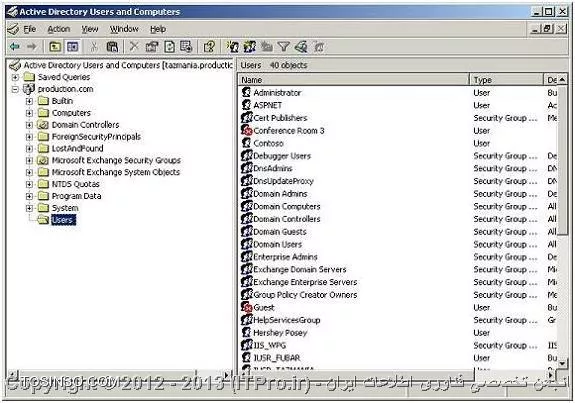575x403 pixels.
Task: Expand the ForeignSecurityPrincipals container
Action: 29,137
